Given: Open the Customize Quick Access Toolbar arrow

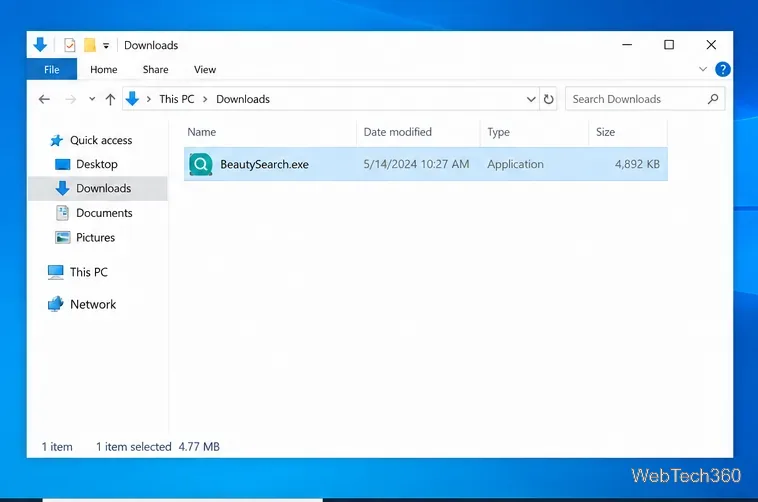Looking at the screenshot, I should 106,46.
